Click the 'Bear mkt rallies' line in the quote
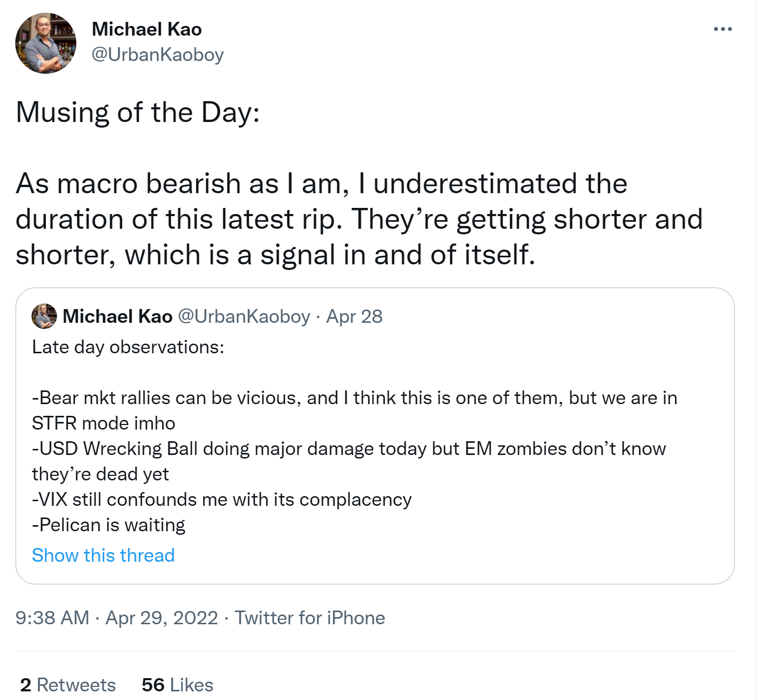 tap(354, 398)
